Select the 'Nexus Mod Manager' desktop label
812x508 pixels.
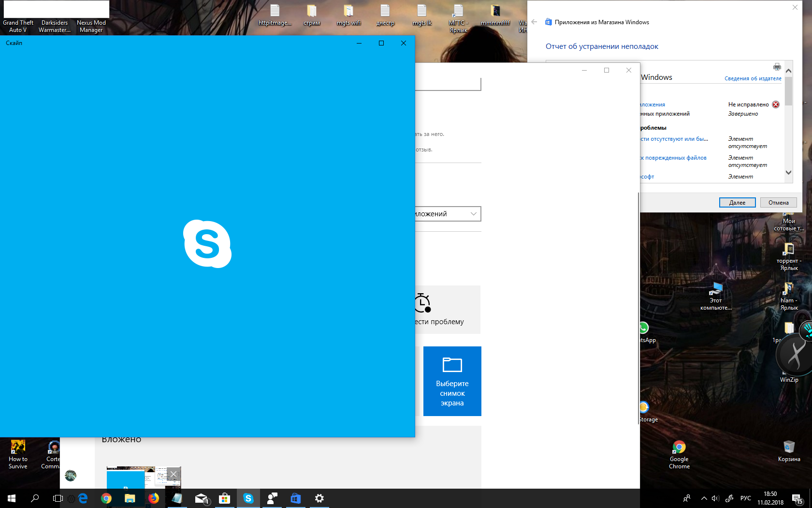pyautogui.click(x=91, y=26)
